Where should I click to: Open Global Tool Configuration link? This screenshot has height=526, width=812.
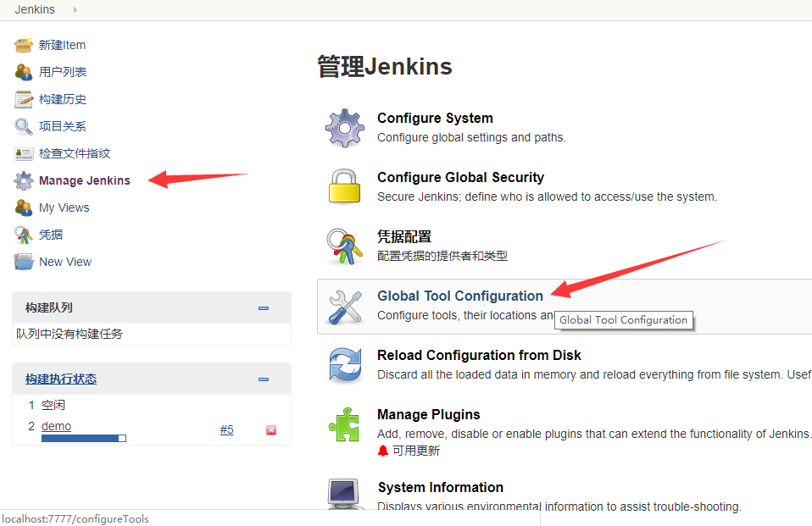(x=460, y=296)
